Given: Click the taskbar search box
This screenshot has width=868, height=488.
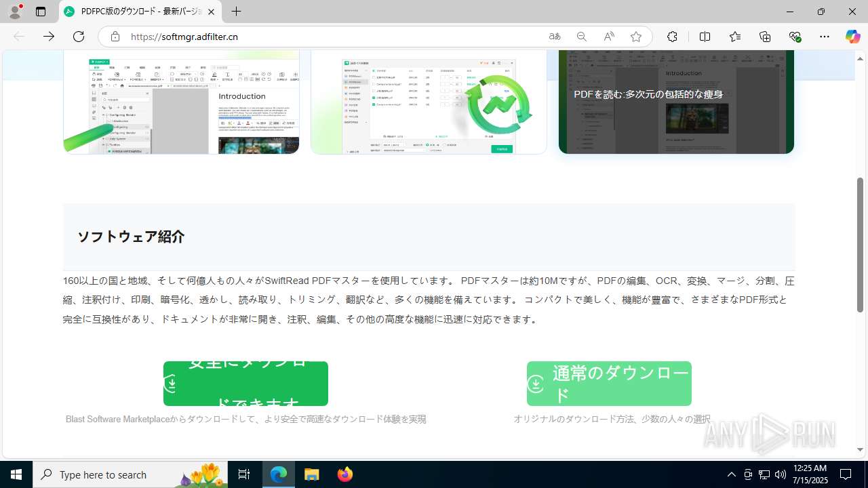Looking at the screenshot, I should 132,474.
